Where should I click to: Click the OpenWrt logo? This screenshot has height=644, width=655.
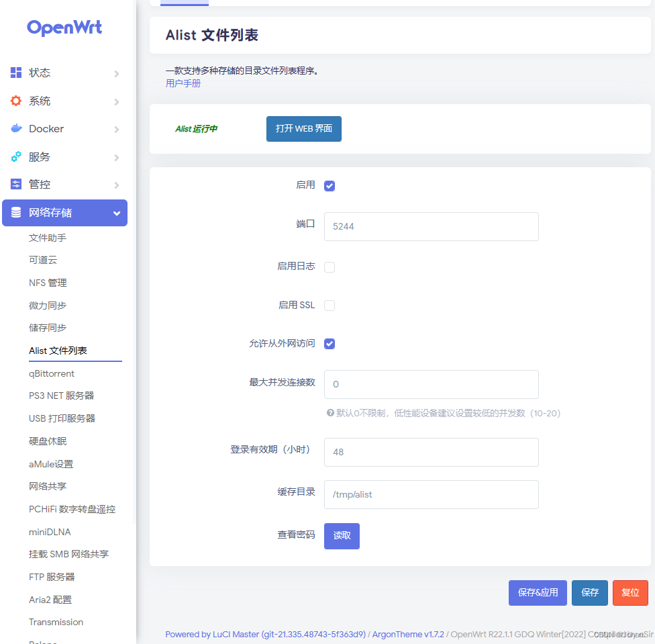(64, 28)
